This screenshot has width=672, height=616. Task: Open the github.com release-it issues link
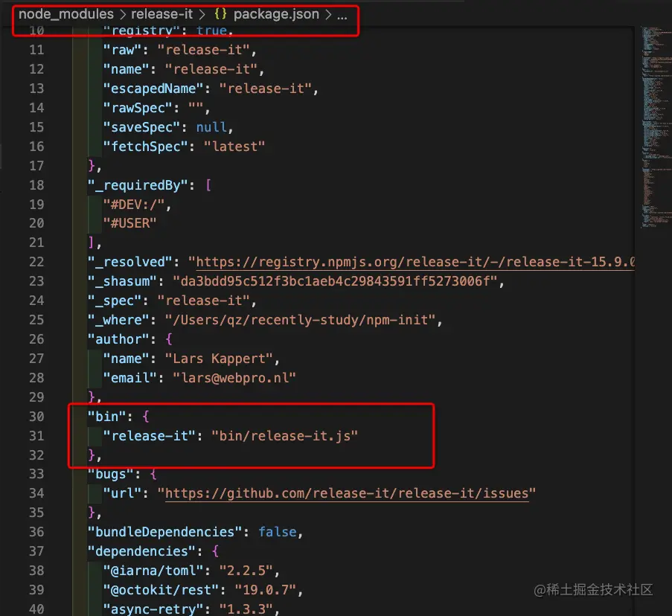(347, 493)
